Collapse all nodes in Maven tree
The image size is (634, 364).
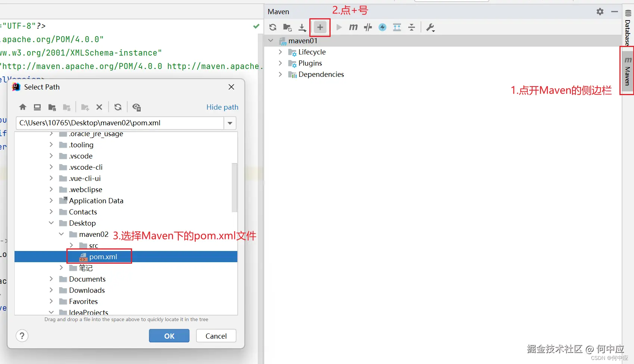pos(412,27)
